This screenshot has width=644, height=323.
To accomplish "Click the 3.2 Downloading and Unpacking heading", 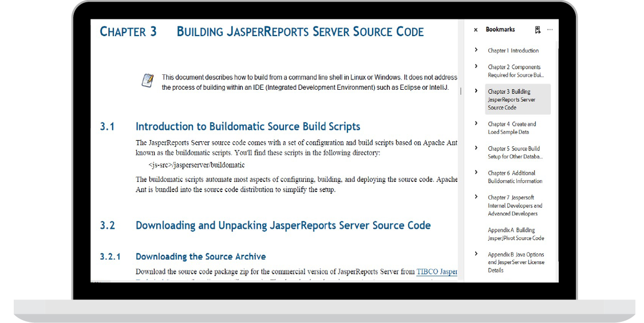I will coord(265,225).
